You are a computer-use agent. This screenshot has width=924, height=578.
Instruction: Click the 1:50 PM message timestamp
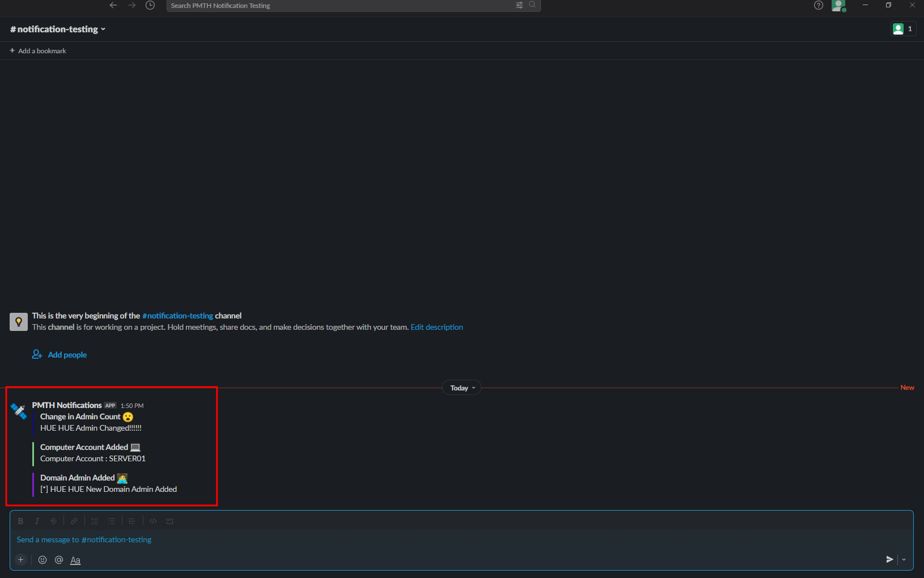pos(132,406)
